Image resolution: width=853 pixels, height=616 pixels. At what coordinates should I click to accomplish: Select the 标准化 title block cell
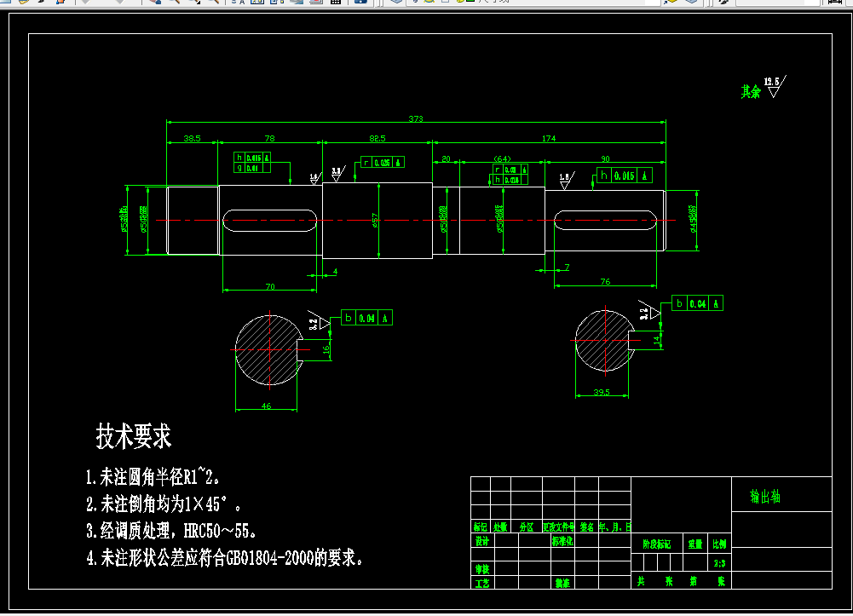click(562, 541)
